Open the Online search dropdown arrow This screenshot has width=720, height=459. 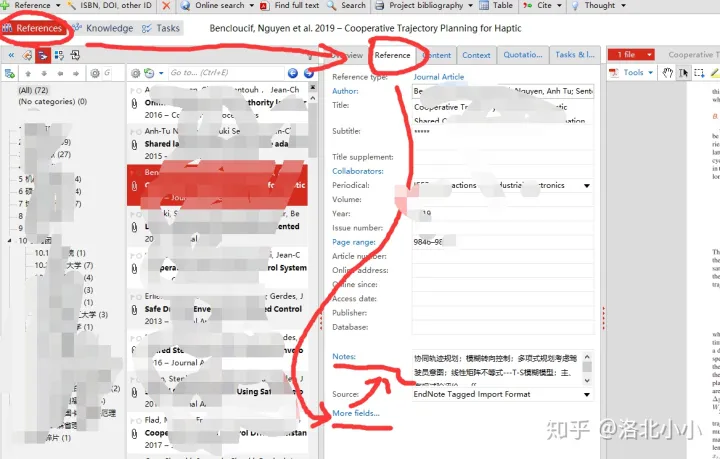252,6
